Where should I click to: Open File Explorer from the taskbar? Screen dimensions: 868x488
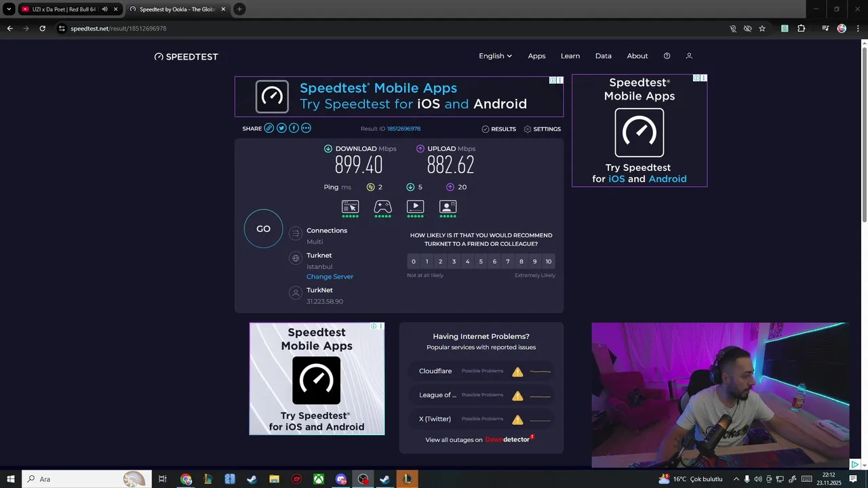(x=274, y=479)
